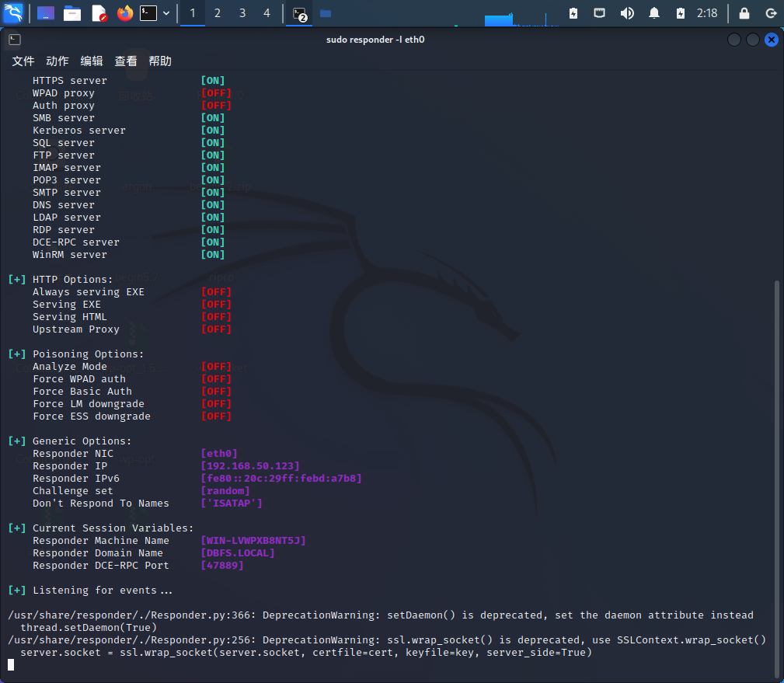Click the log out icon in the panel

[770, 13]
